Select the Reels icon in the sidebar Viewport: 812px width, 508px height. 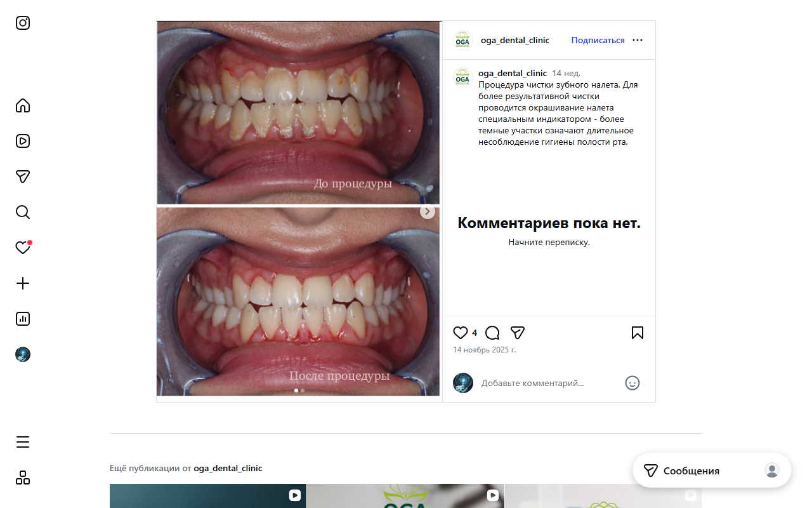(23, 141)
